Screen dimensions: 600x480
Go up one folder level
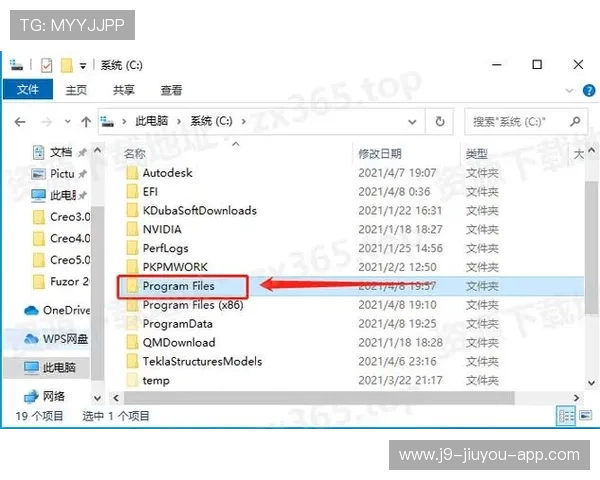86,122
